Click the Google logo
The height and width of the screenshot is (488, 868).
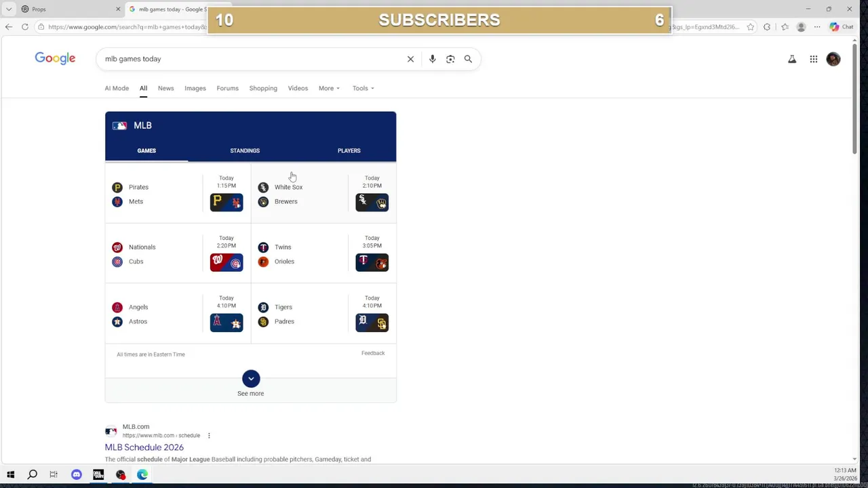coord(55,58)
